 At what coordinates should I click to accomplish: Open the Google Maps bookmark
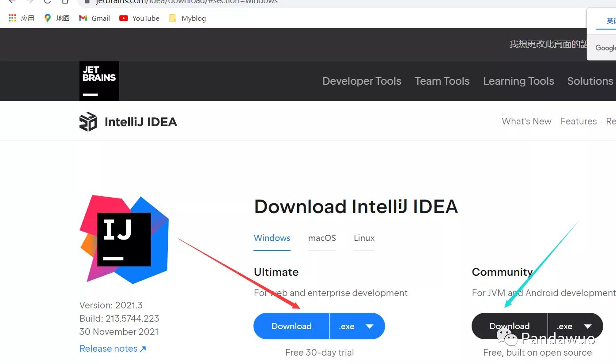pyautogui.click(x=57, y=18)
